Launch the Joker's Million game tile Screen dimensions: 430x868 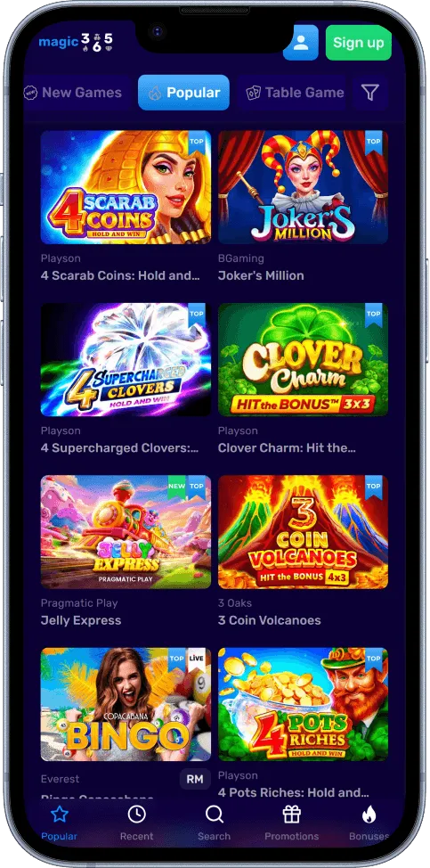coord(303,187)
